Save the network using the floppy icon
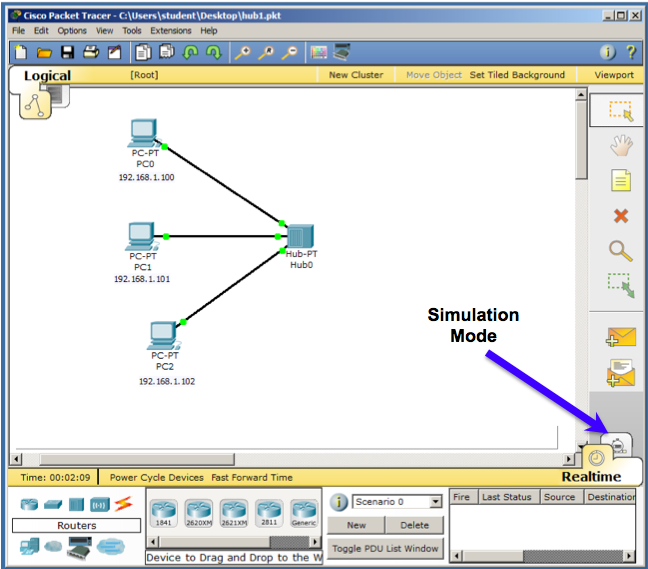Image resolution: width=648 pixels, height=569 pixels. (67, 52)
